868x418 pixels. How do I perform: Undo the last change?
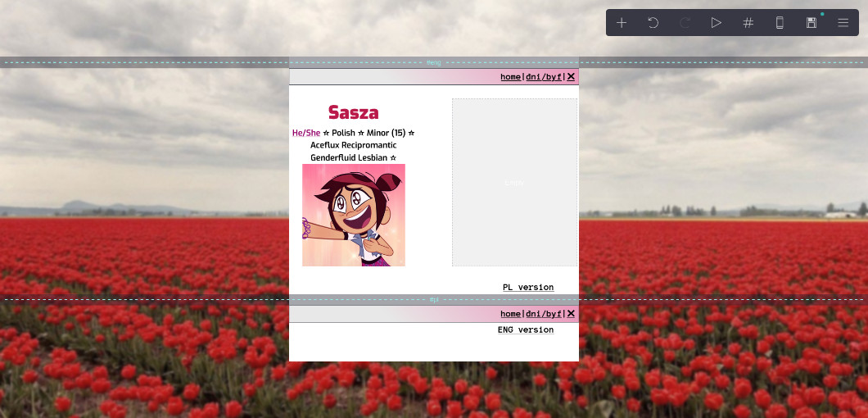click(653, 23)
